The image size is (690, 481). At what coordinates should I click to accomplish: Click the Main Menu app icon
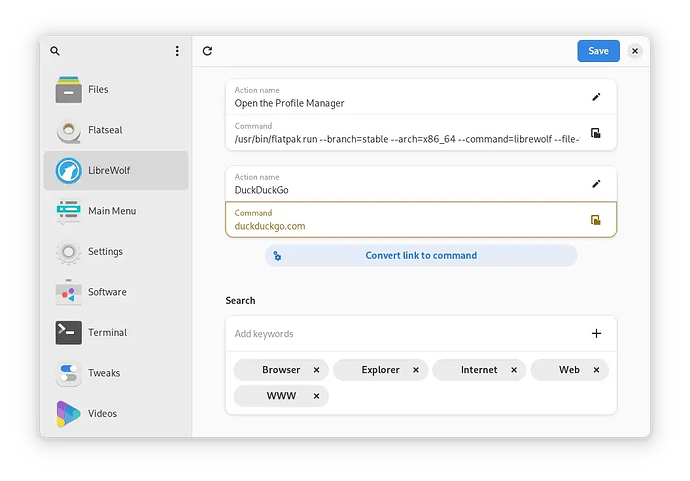(x=68, y=212)
